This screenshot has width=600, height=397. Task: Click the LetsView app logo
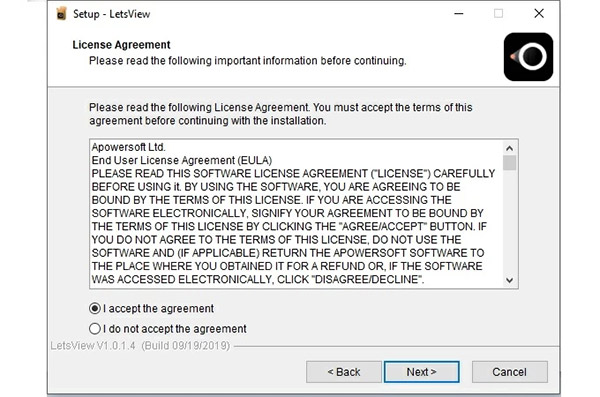pos(528,57)
